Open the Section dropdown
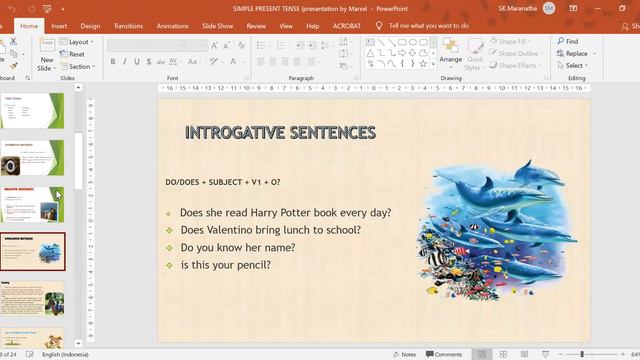Viewport: 640px width, 360px height. click(x=78, y=66)
